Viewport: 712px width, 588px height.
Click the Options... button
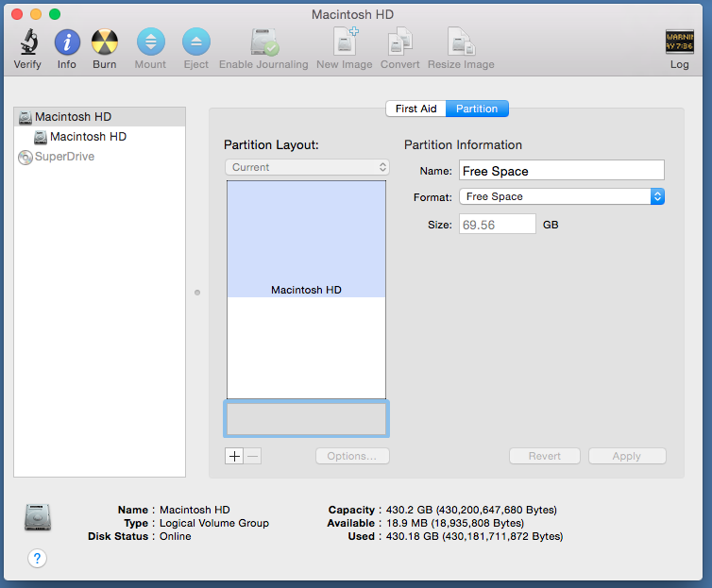click(x=353, y=456)
